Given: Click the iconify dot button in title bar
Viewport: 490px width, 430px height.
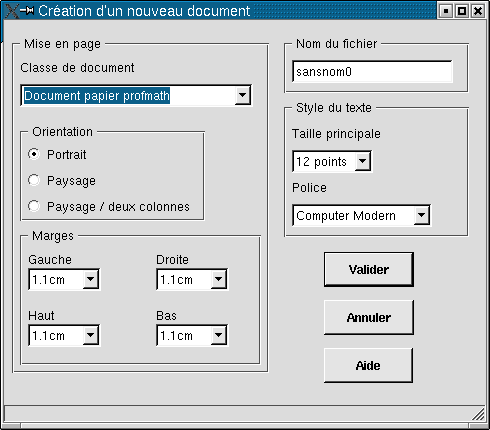Looking at the screenshot, I should point(446,11).
